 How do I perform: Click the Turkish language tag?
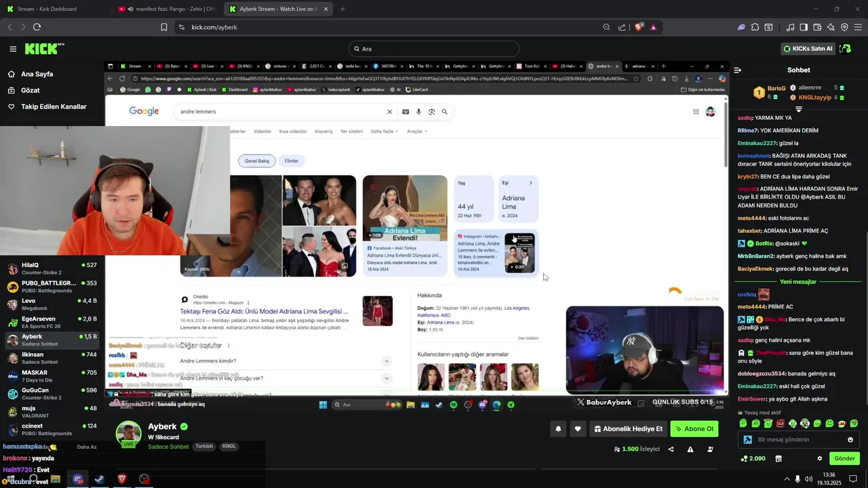pos(204,447)
